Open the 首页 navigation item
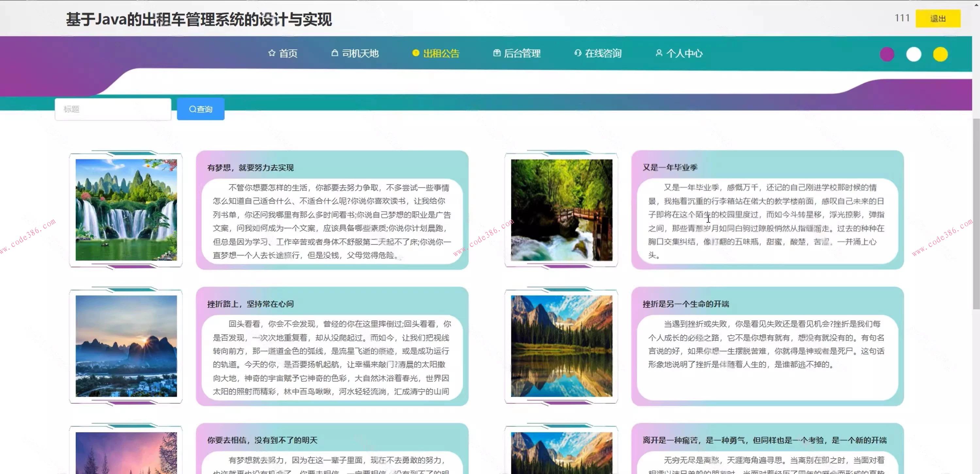The image size is (980, 474). (288, 53)
